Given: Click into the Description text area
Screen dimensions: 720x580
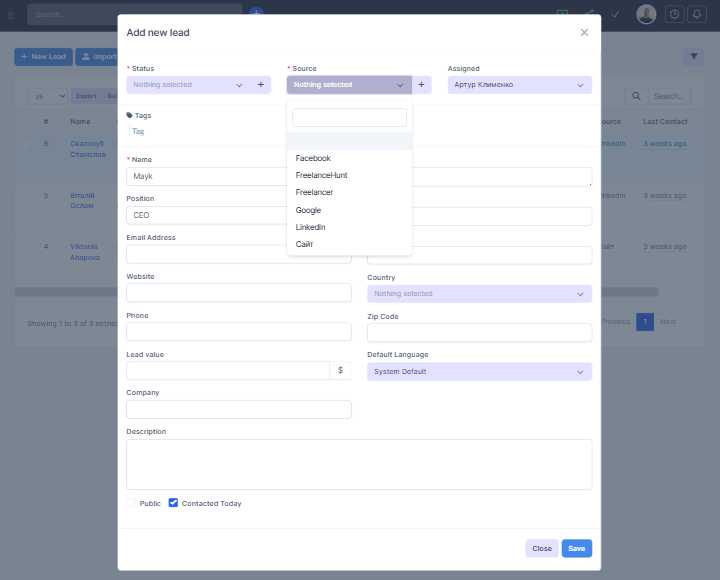Looking at the screenshot, I should pyautogui.click(x=359, y=464).
